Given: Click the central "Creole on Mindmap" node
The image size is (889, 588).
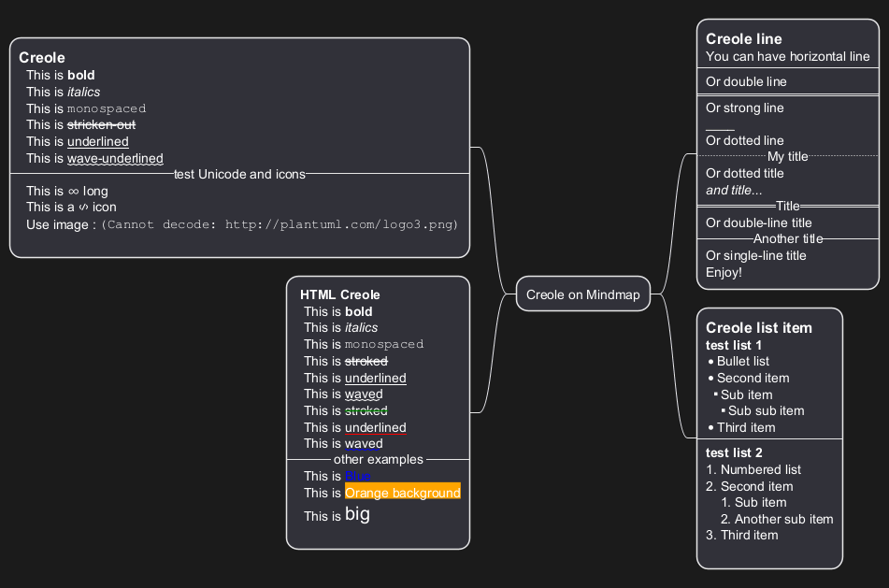Looking at the screenshot, I should 582,294.
